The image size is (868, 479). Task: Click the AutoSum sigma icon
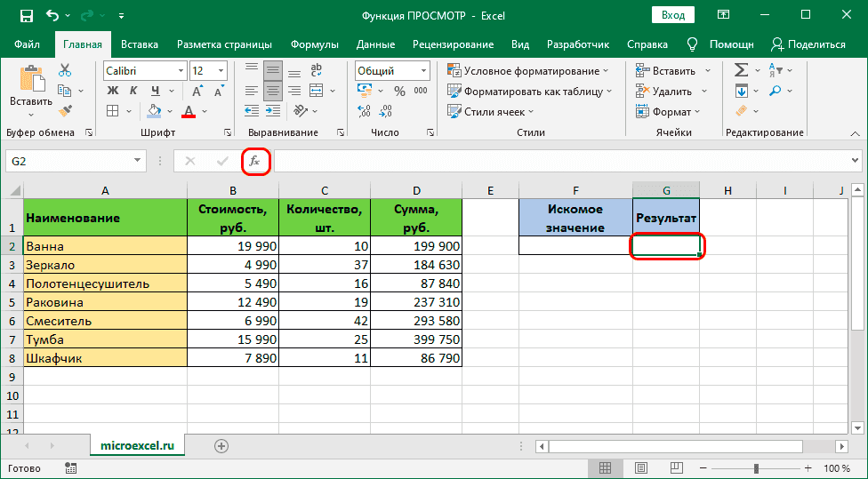(x=741, y=71)
